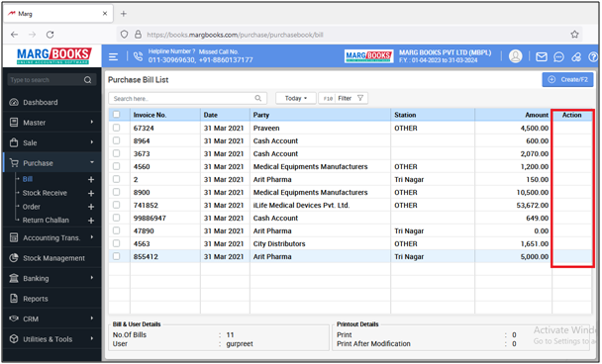The width and height of the screenshot is (602, 364).
Task: Select iLife Medical Devices Pvt. Ltd. cell
Action: [x=320, y=205]
